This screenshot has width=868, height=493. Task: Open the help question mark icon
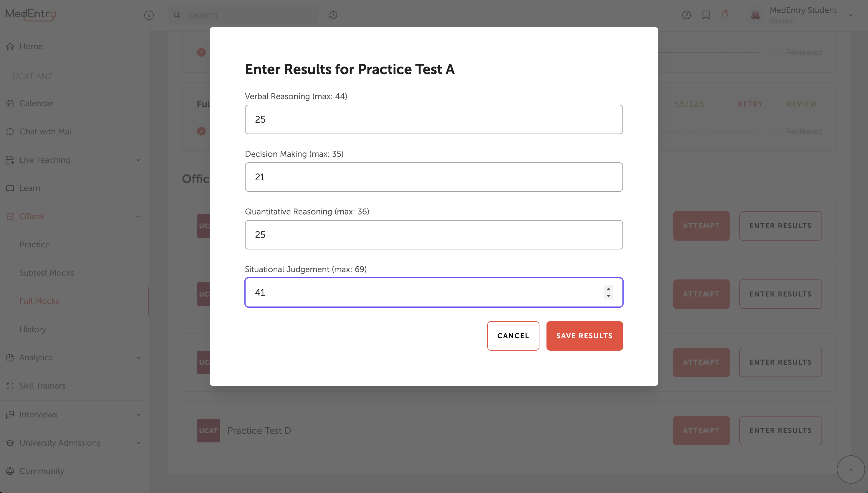point(686,15)
